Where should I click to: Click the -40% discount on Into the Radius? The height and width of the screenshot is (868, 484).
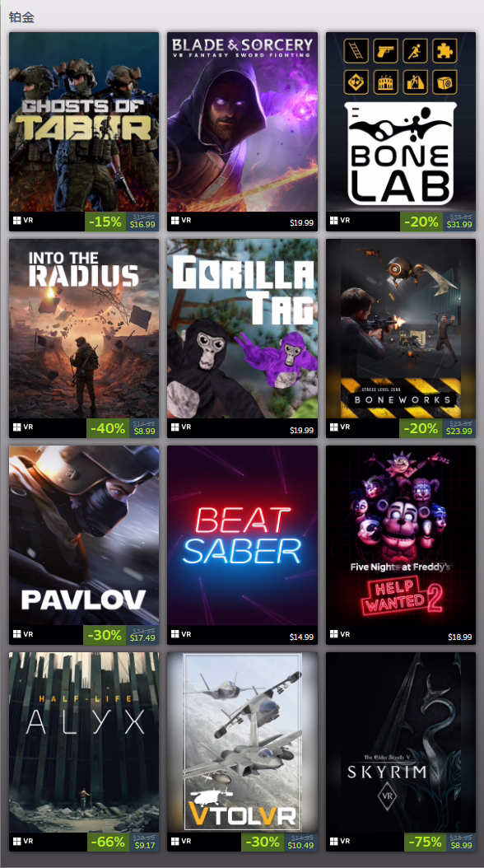pos(108,428)
